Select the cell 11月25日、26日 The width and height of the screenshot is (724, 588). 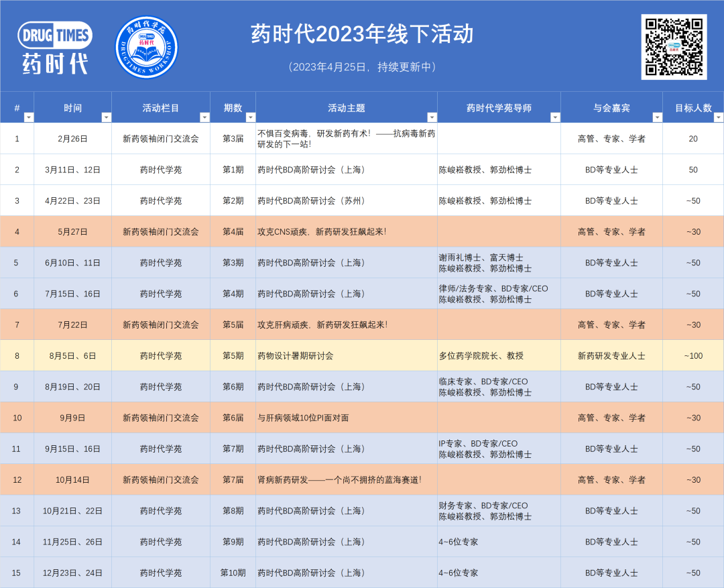(72, 541)
